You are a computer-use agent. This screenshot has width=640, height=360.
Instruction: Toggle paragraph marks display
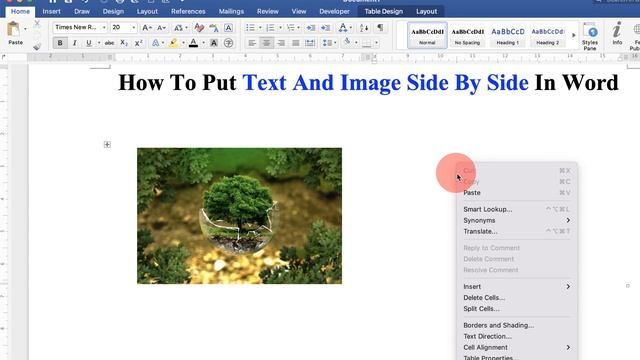tap(380, 28)
